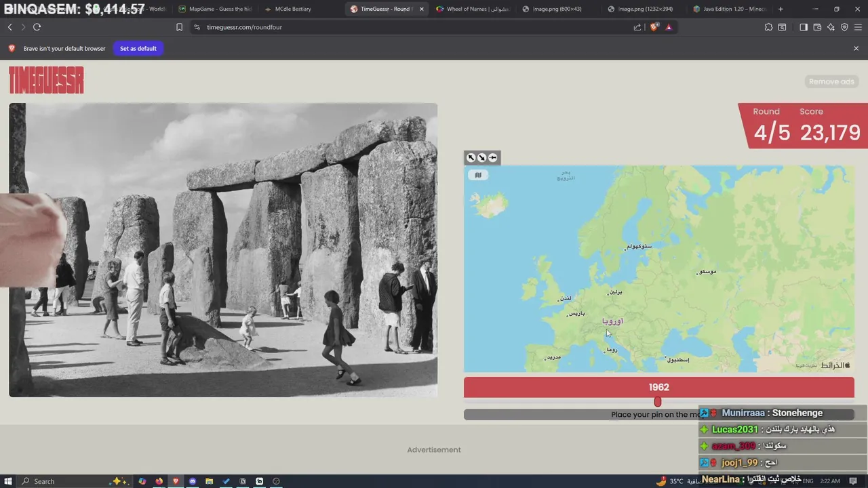This screenshot has width=868, height=488.
Task: Open Brave from the taskbar
Action: click(176, 481)
